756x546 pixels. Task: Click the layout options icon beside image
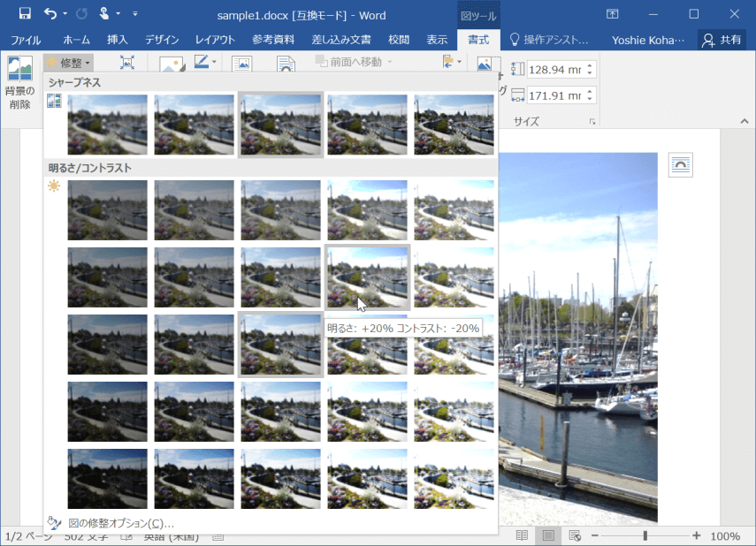[680, 165]
